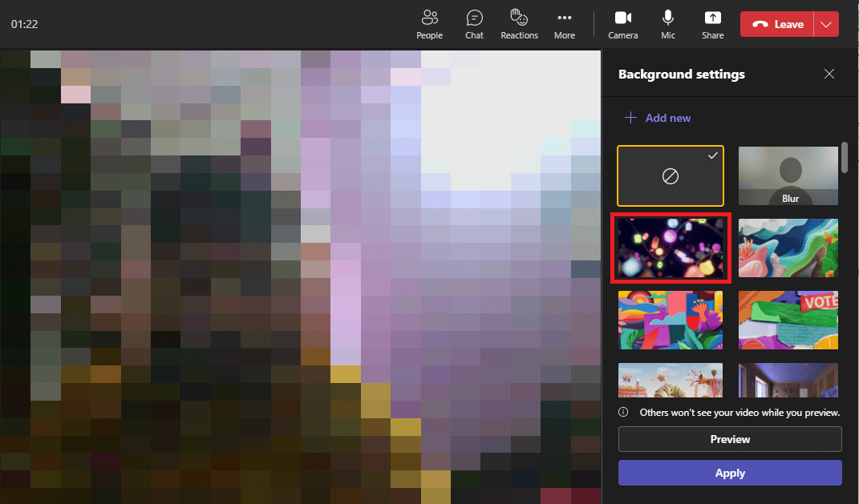The width and height of the screenshot is (859, 504).
Task: Apply the selected background
Action: [730, 473]
